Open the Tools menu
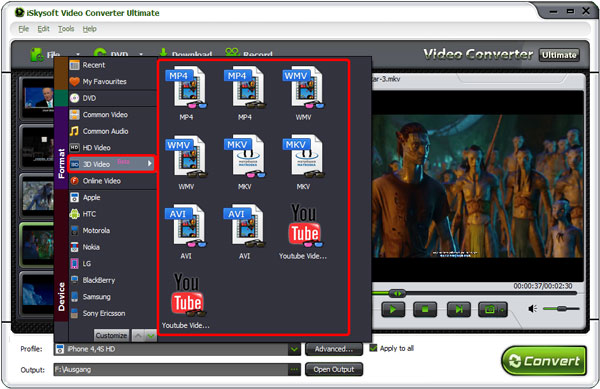The height and width of the screenshot is (389, 600). tap(66, 29)
